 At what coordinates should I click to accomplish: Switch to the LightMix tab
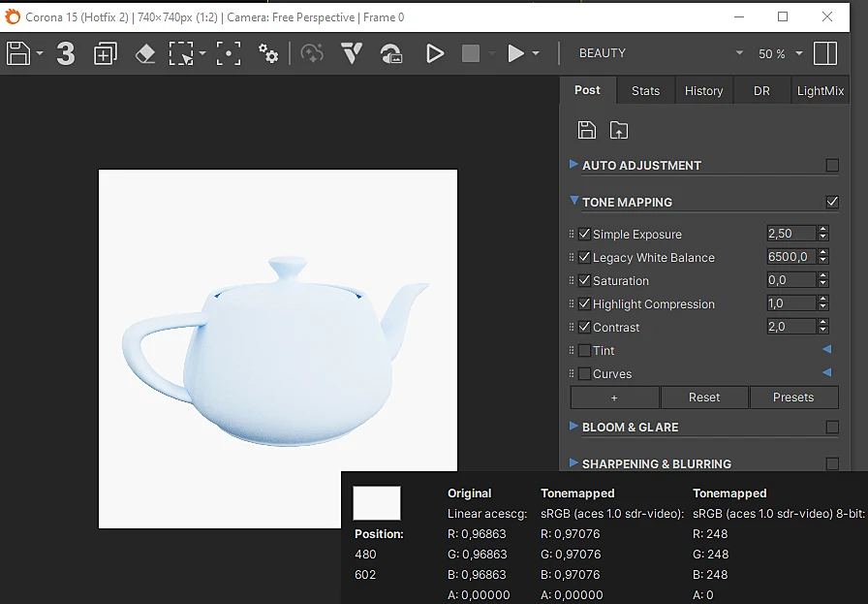click(x=820, y=91)
